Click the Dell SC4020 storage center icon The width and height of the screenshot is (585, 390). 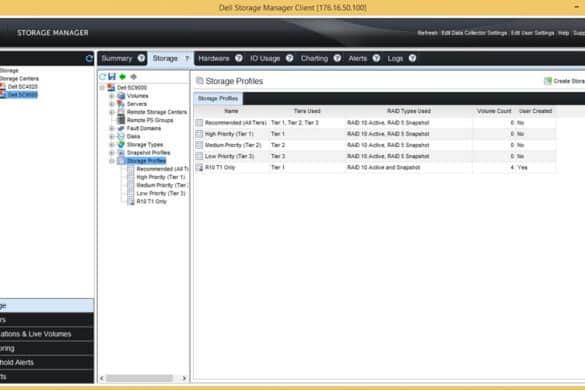pyautogui.click(x=3, y=87)
